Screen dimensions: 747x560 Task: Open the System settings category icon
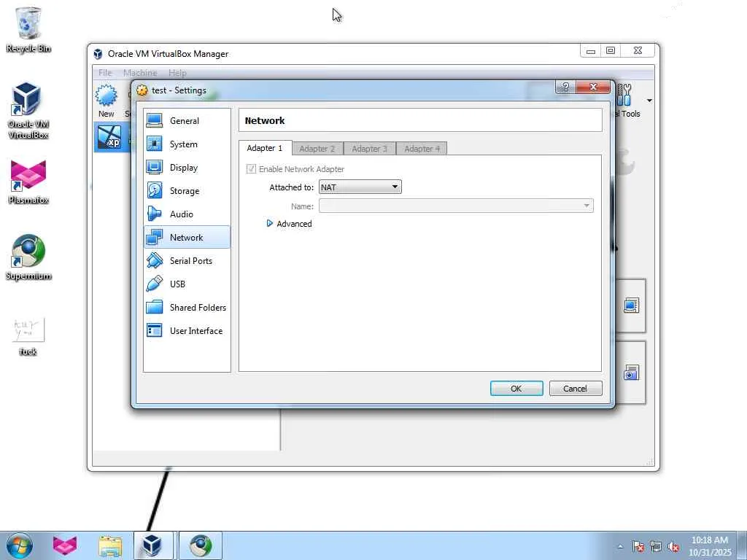pos(155,144)
